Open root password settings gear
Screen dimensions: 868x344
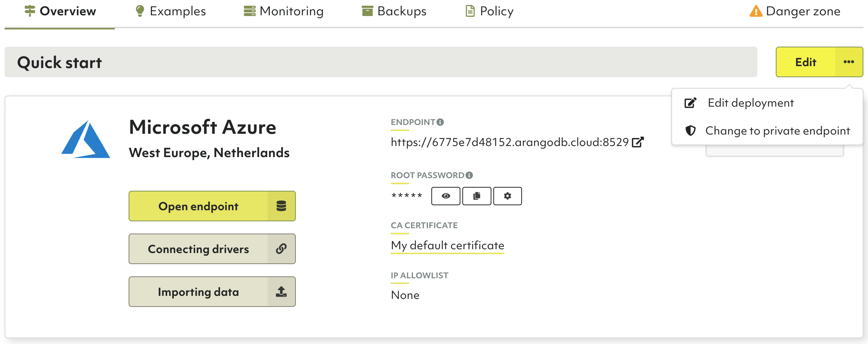click(507, 196)
